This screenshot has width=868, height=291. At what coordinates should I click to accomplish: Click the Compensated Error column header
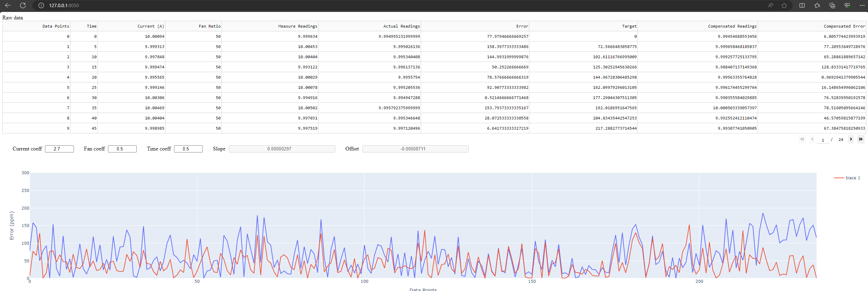click(844, 26)
